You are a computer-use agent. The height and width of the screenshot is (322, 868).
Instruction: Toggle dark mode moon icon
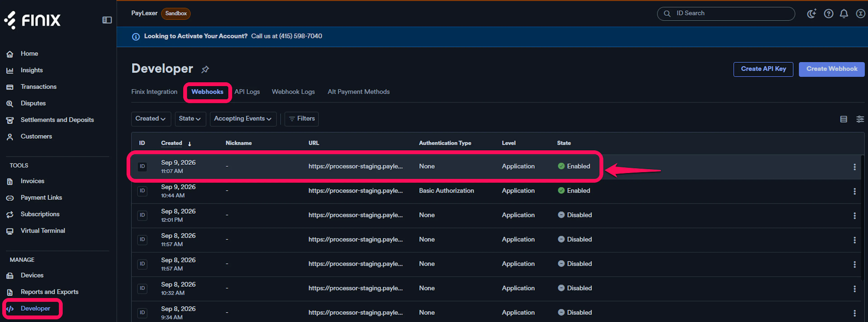pyautogui.click(x=811, y=14)
